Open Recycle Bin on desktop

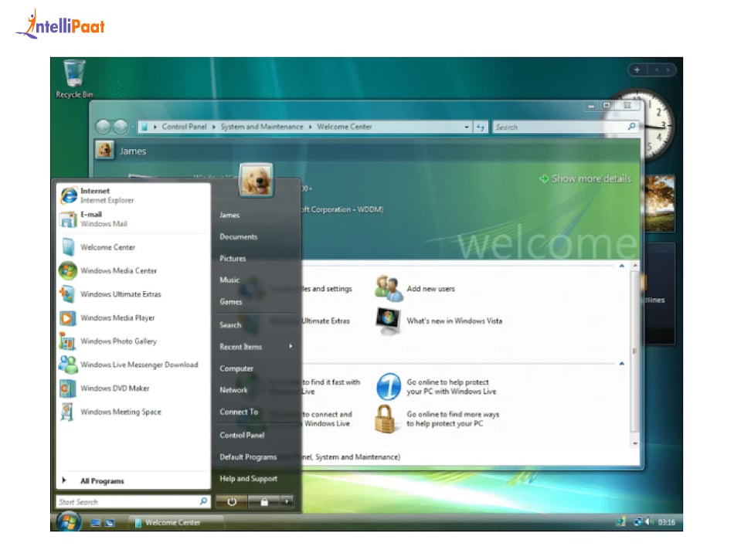[74, 79]
